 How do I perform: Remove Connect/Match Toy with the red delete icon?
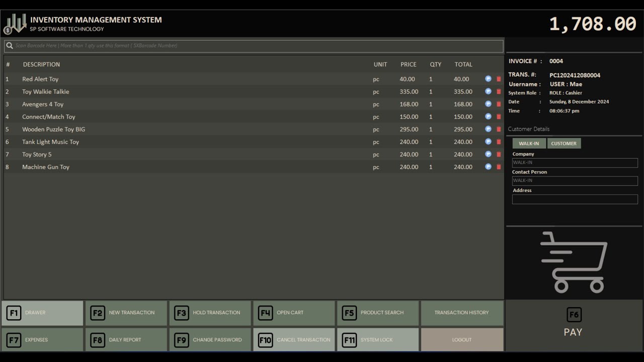pos(499,117)
